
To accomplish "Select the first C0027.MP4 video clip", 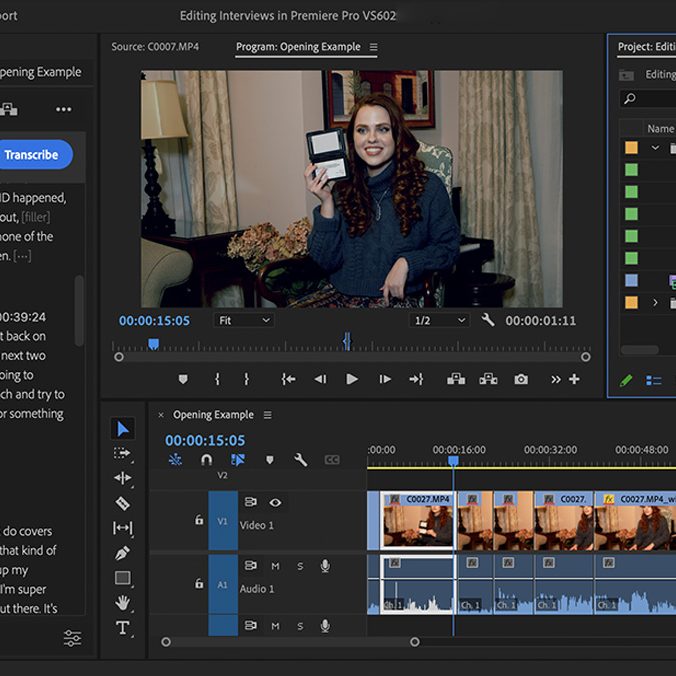I will [x=417, y=521].
